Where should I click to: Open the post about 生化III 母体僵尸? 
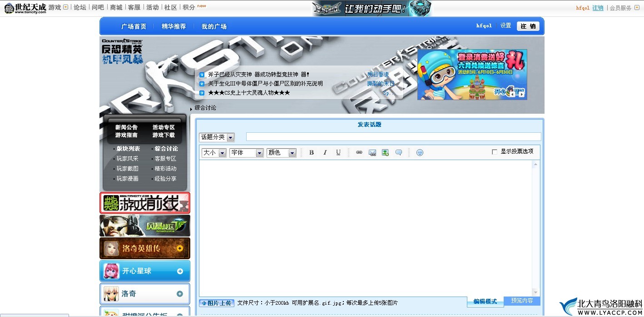tap(265, 84)
